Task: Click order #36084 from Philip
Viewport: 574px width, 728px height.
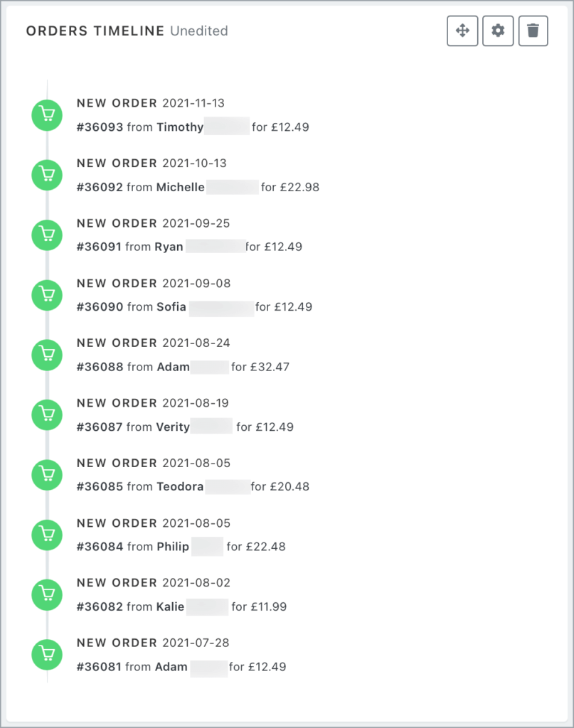Action: point(100,547)
